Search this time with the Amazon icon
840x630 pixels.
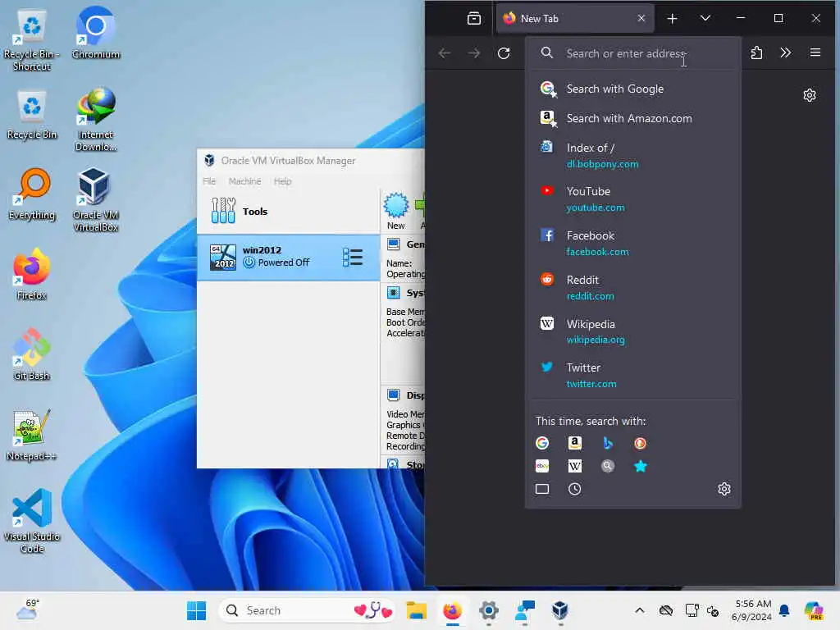[x=575, y=443]
